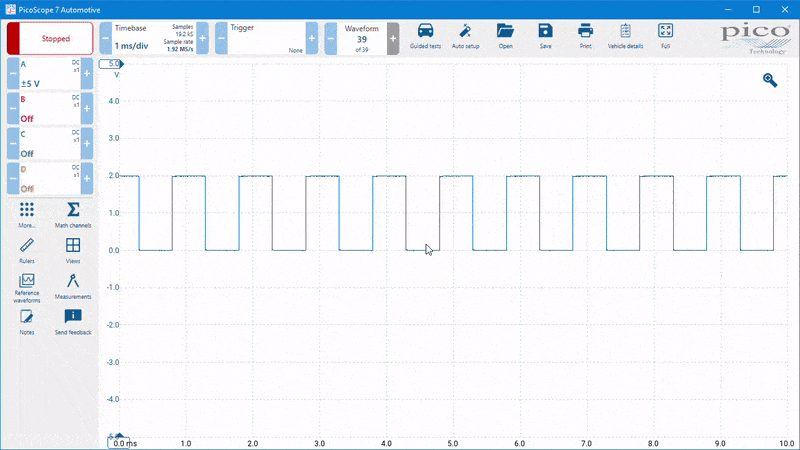Viewport: 800px width, 450px height.
Task: Click the 5.0 V axis scale handle
Action: point(111,64)
